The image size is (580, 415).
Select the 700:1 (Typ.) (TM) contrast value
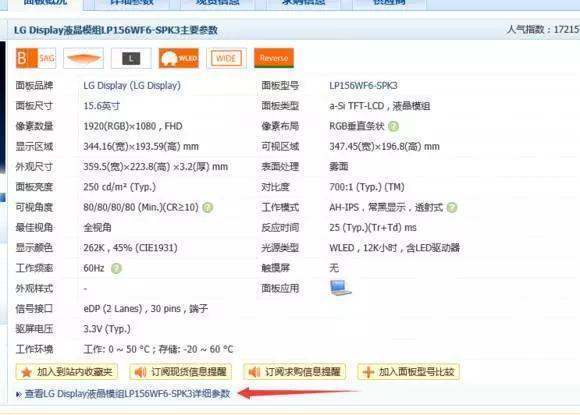click(x=367, y=187)
